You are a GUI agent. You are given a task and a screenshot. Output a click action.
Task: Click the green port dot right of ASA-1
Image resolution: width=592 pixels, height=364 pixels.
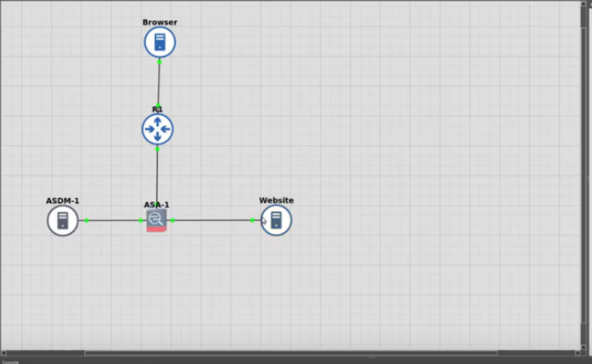pos(172,220)
